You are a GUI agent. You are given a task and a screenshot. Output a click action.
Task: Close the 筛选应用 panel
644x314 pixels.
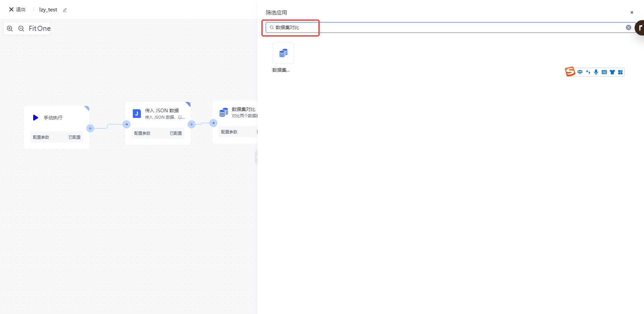[x=632, y=12]
